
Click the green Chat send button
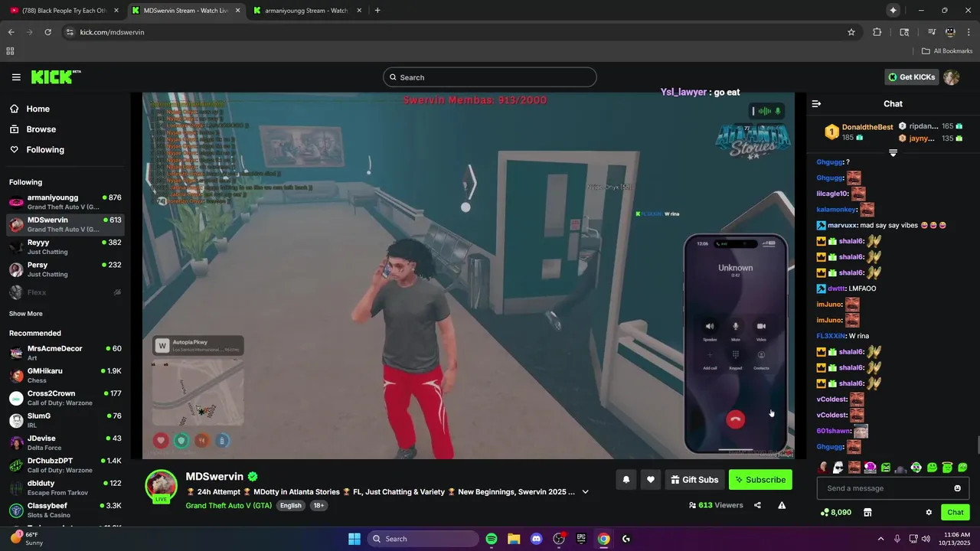(955, 512)
